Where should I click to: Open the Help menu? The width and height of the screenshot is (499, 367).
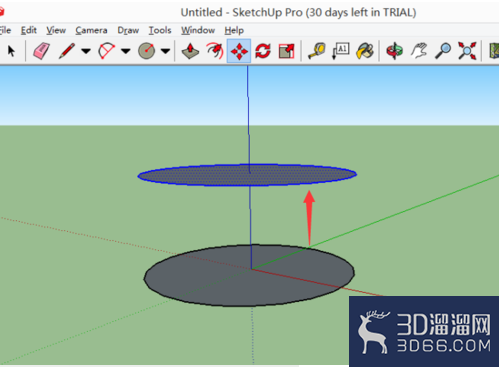tap(234, 30)
